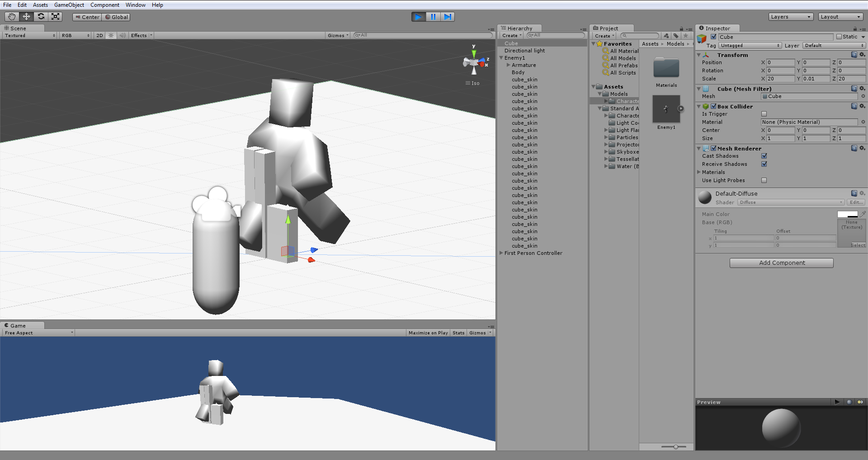Enable the Static checkbox
This screenshot has width=868, height=460.
[839, 37]
